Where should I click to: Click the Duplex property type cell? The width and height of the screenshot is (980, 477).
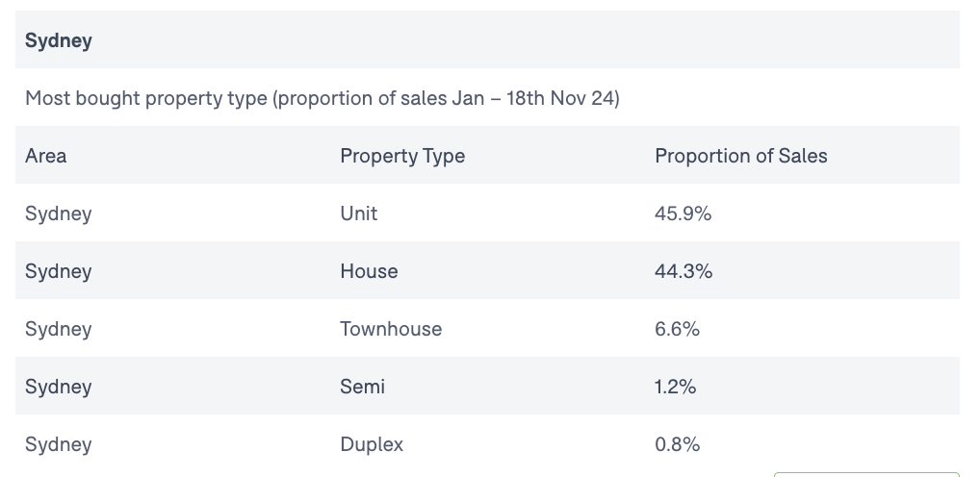[x=372, y=444]
